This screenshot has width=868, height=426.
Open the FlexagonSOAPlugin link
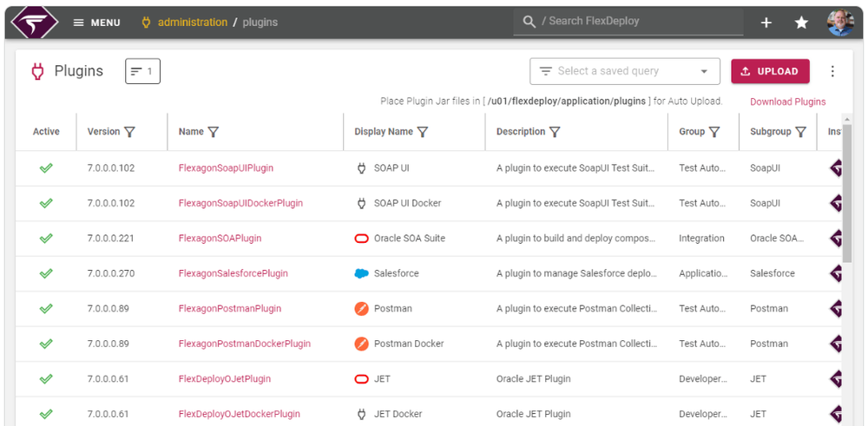[220, 239]
